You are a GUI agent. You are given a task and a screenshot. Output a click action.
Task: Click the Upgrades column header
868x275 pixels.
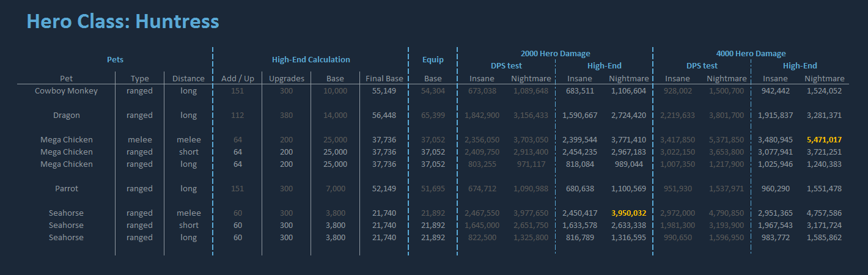[286, 79]
